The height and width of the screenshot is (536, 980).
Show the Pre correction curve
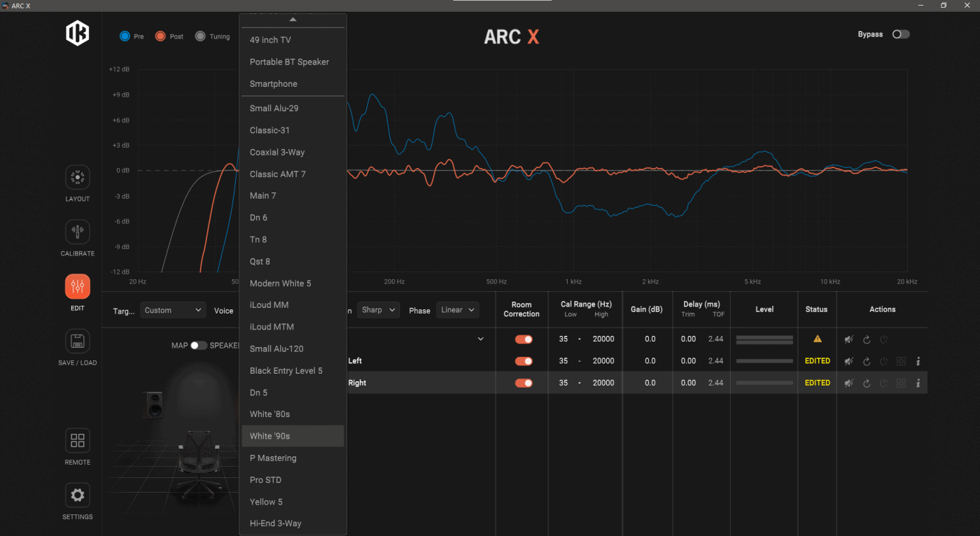click(x=125, y=36)
